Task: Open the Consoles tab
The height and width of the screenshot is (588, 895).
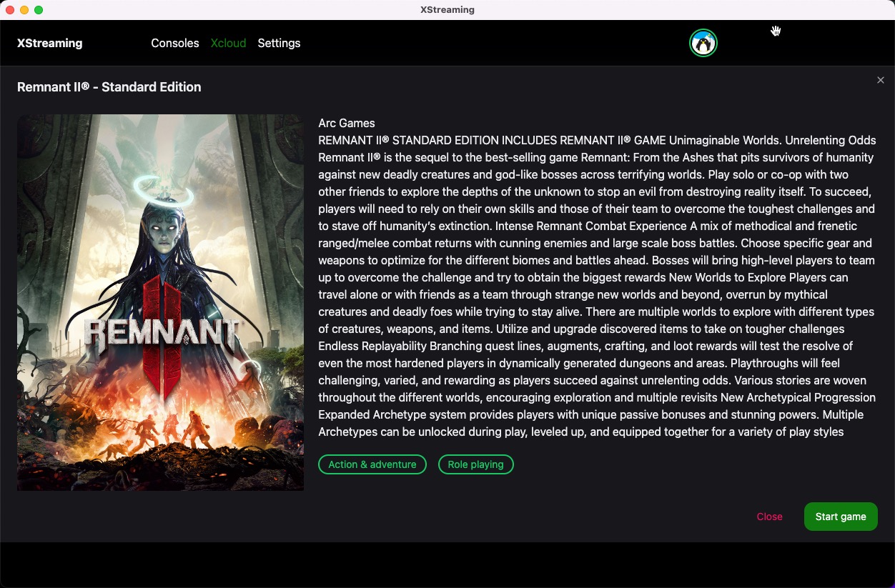Action: pos(175,43)
